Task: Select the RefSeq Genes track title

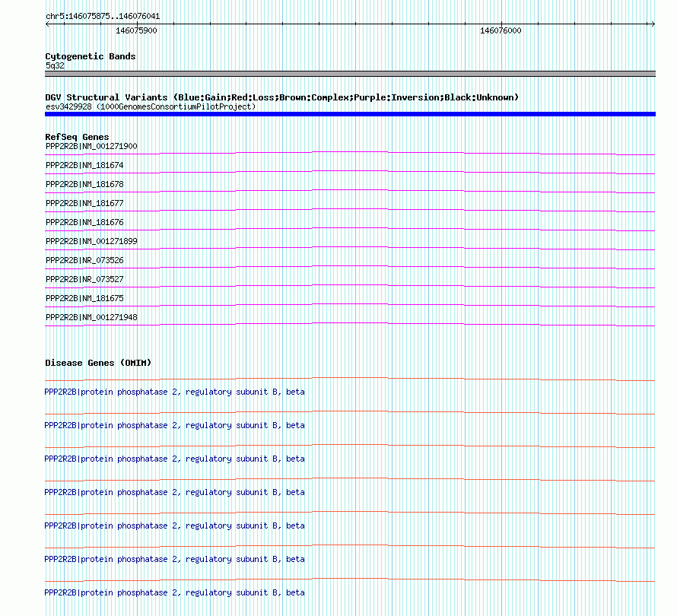Action: (77, 137)
